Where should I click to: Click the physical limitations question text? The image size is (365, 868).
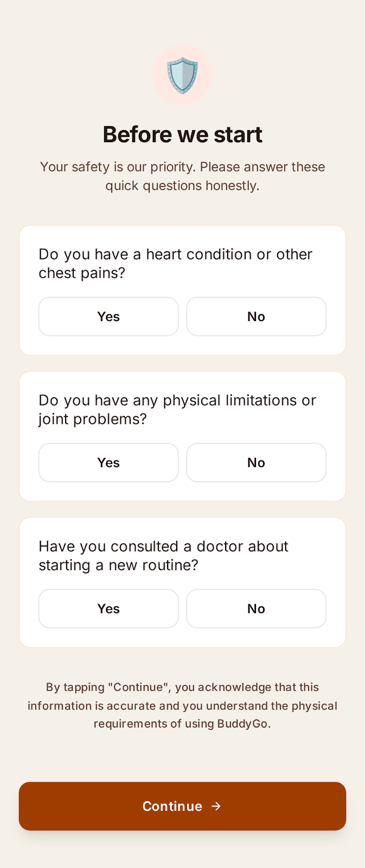click(177, 410)
